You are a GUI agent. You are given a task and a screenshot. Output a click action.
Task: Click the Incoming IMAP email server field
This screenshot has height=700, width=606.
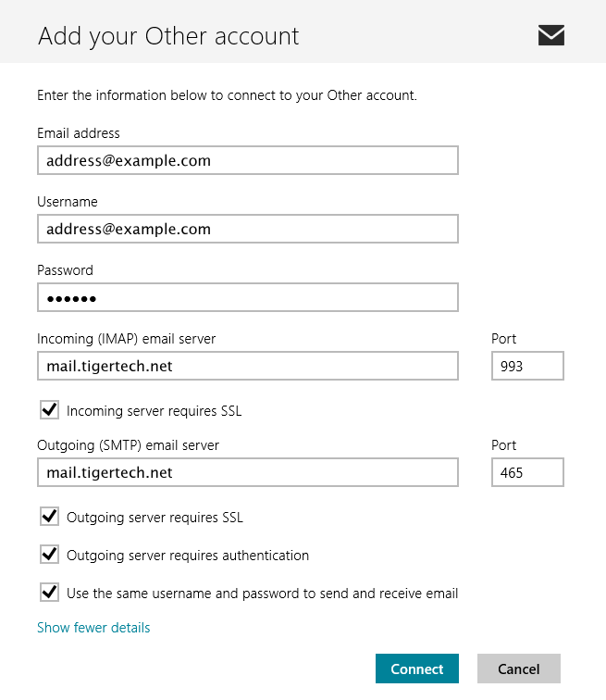coord(247,366)
